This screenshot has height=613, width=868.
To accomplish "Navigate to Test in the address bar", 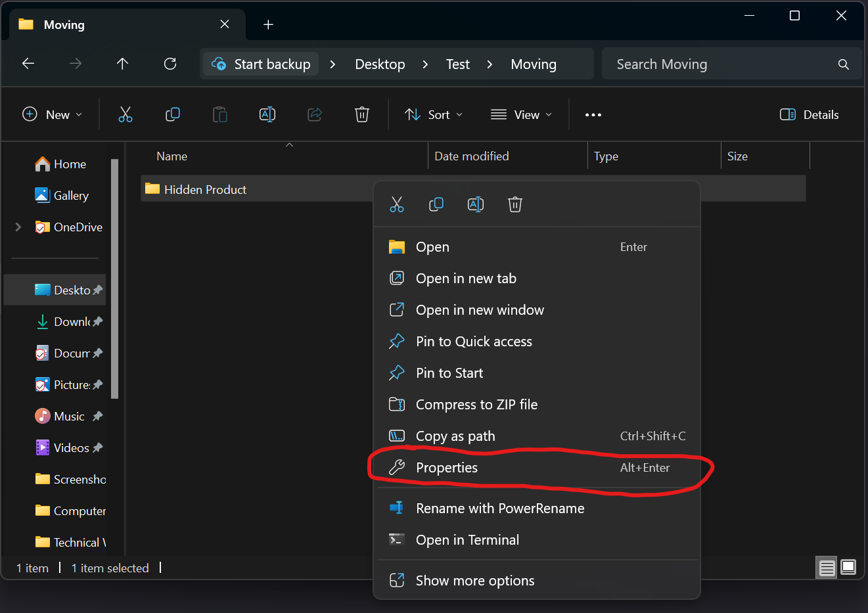I will (x=458, y=64).
